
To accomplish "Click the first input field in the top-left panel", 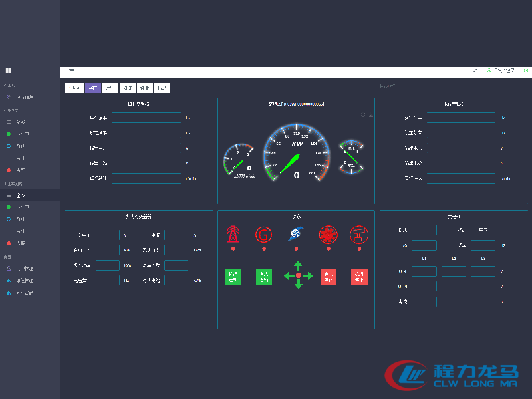I will (x=146, y=118).
